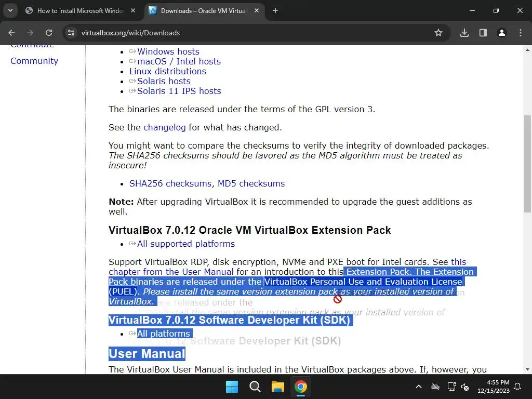Viewport: 532px width, 399px height.
Task: Click the browser back arrow
Action: [11, 33]
